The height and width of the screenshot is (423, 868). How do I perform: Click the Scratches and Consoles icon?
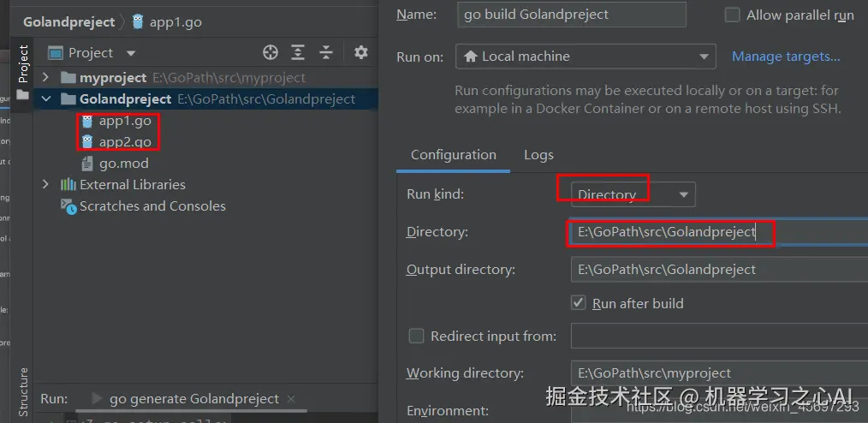[68, 206]
